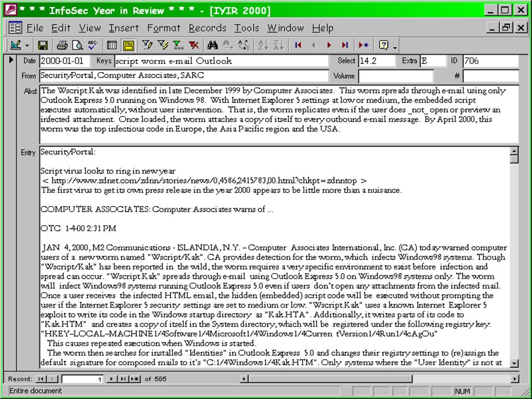The image size is (532, 399).
Task: Open the View mode dropdown arrow
Action: click(x=27, y=45)
